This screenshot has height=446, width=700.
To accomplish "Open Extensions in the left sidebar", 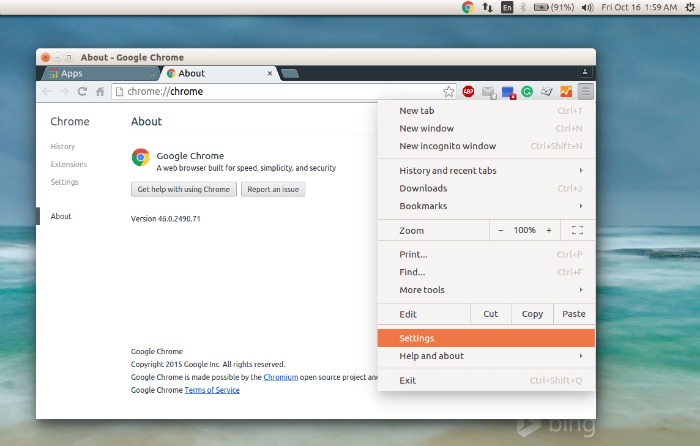I will coord(69,164).
